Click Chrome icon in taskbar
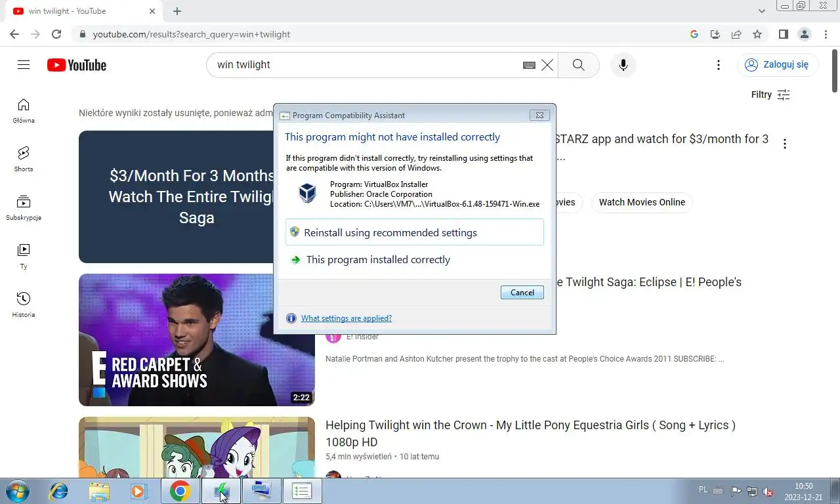The image size is (840, 504). click(180, 491)
